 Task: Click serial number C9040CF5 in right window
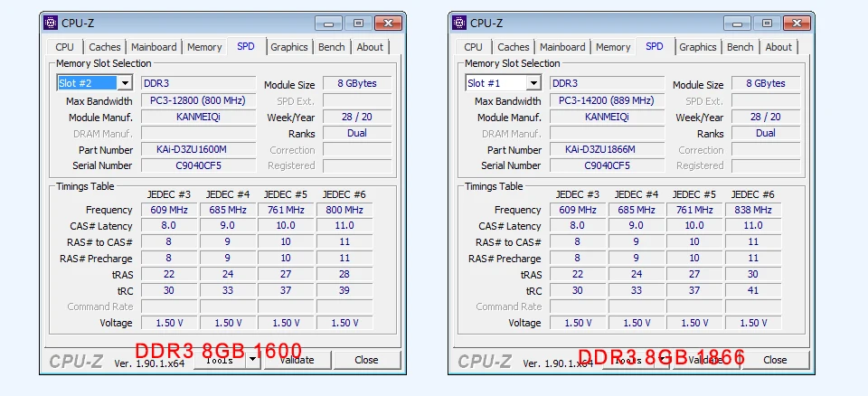click(x=607, y=165)
